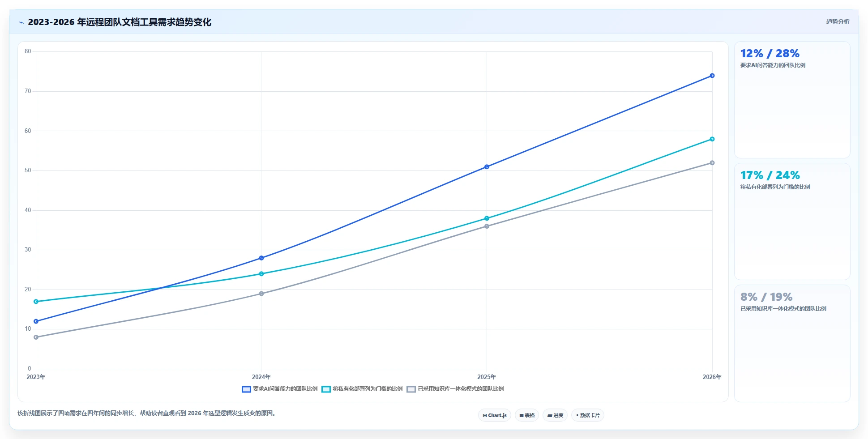The height and width of the screenshot is (439, 868).
Task: Click the 20 y-axis tick label
Action: [x=28, y=290]
